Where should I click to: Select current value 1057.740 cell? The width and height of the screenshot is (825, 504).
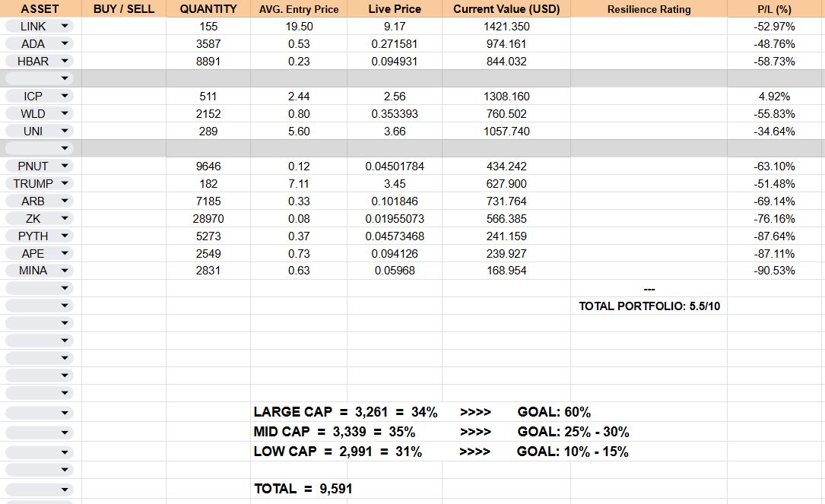point(506,131)
